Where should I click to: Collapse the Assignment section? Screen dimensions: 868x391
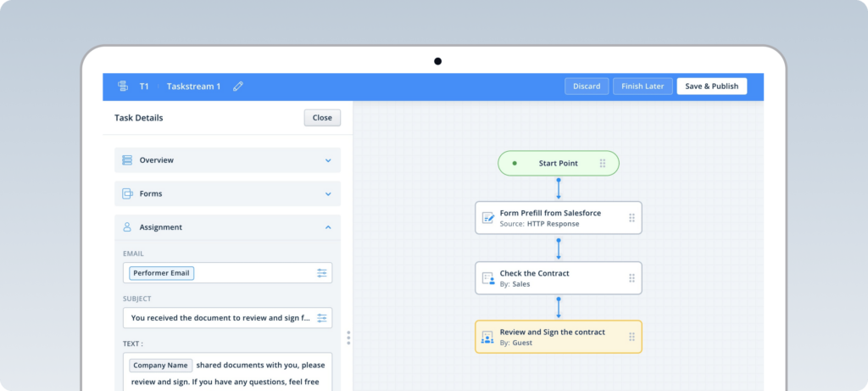tap(328, 227)
